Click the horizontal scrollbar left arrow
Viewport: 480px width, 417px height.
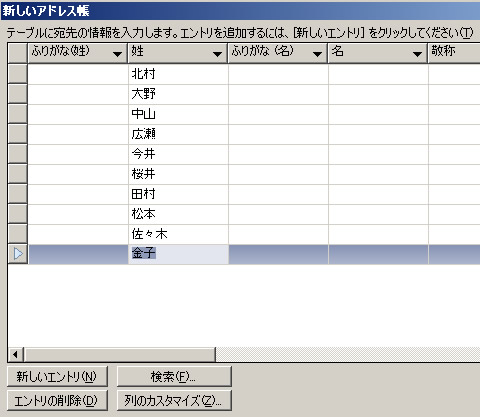15,354
